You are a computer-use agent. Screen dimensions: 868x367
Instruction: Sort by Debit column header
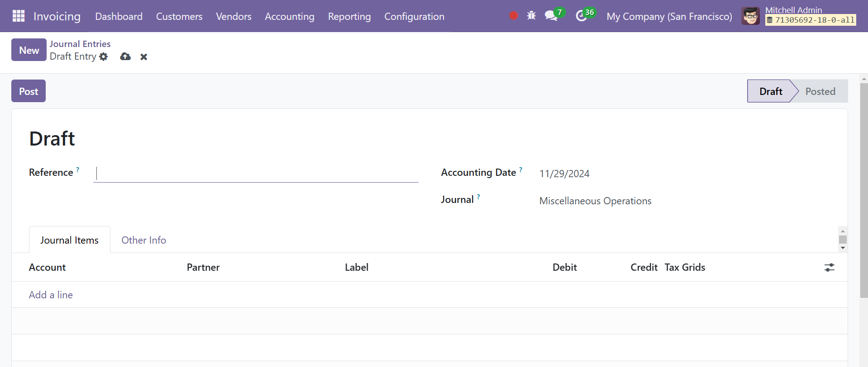(x=564, y=267)
